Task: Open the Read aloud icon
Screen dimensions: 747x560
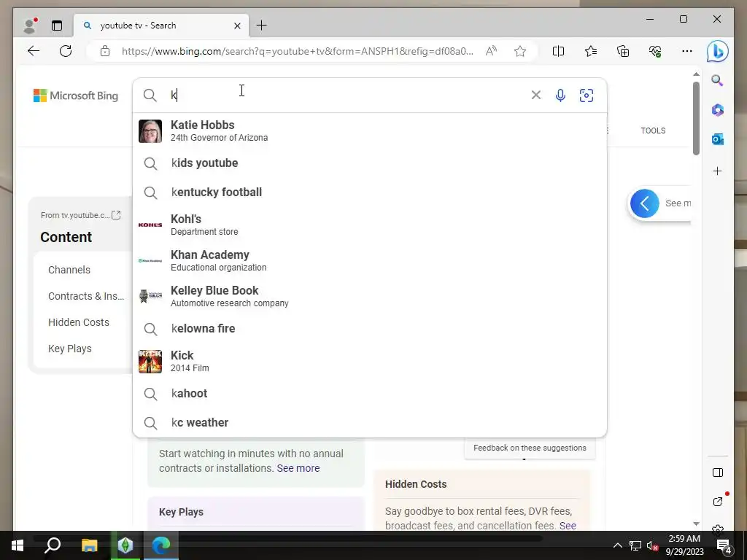Action: tap(491, 51)
